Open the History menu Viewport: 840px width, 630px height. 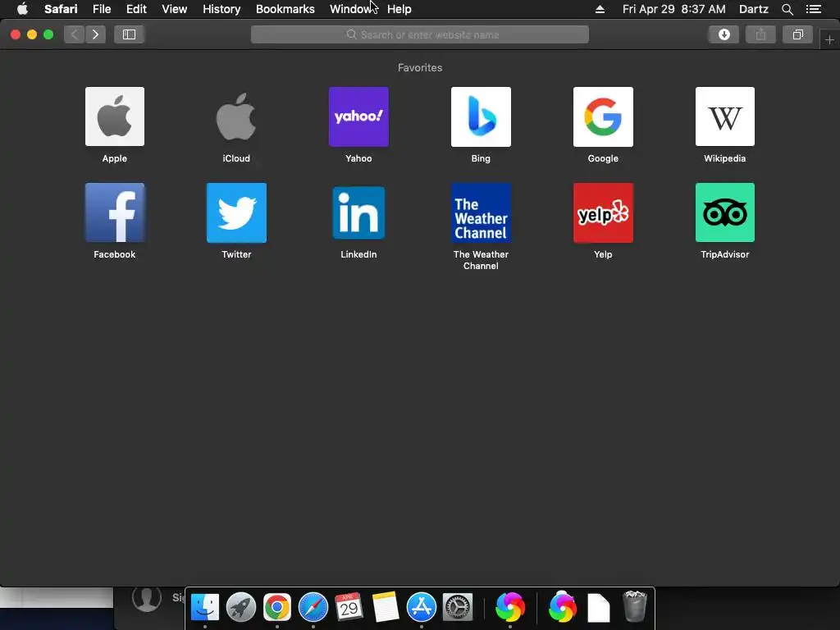(221, 9)
